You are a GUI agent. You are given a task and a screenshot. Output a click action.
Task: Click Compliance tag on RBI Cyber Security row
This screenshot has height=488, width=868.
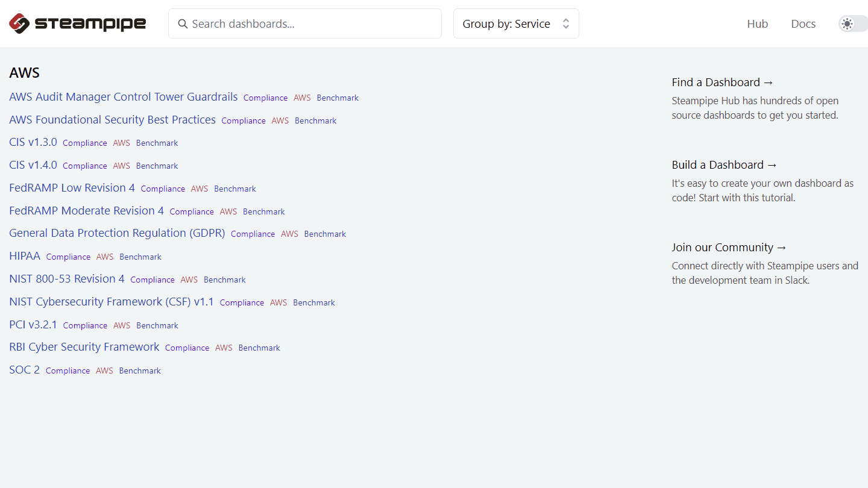[187, 348]
